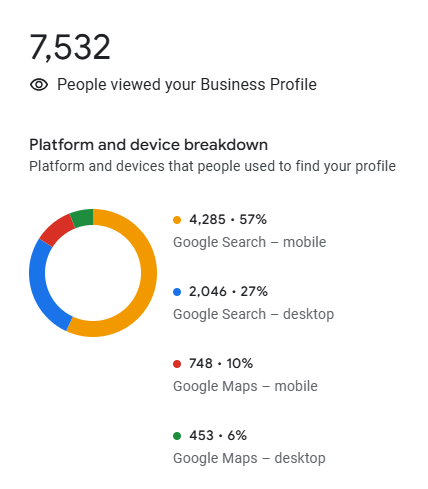Click 'People viewed your Business Profile' text

coord(187,85)
